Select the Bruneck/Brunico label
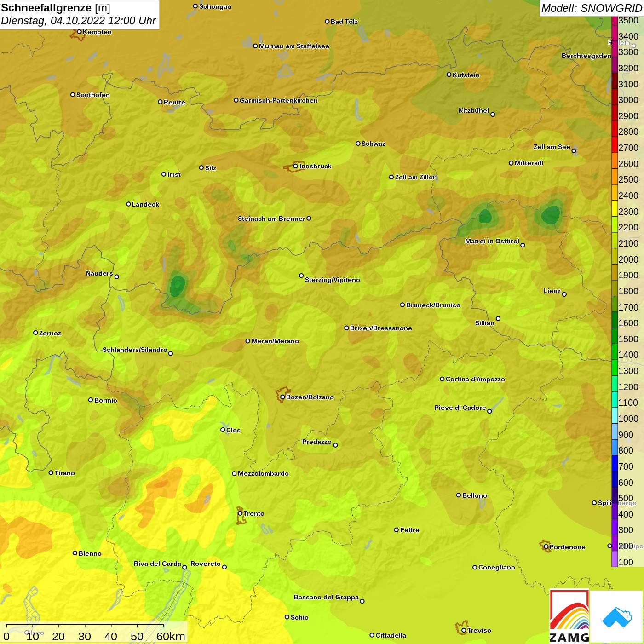 433,305
